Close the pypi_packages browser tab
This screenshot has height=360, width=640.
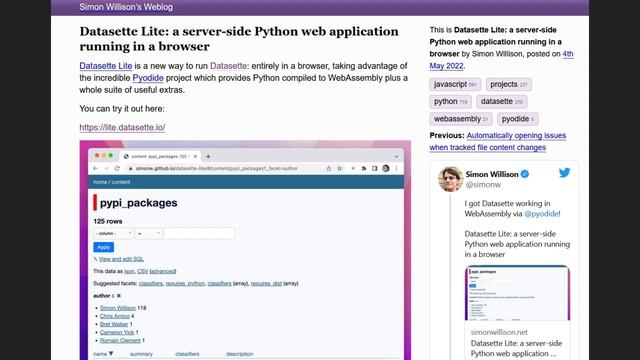[195, 156]
